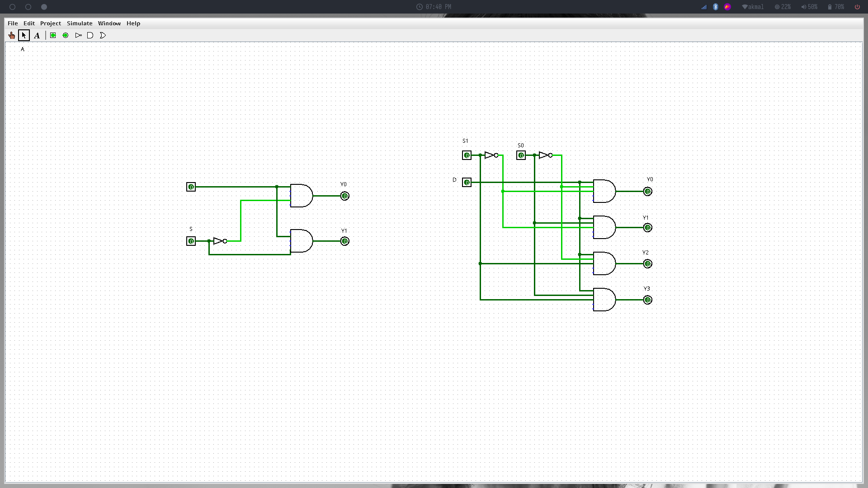Viewport: 868px width, 488px height.
Task: Click the 'Y2' label text
Action: 645,253
